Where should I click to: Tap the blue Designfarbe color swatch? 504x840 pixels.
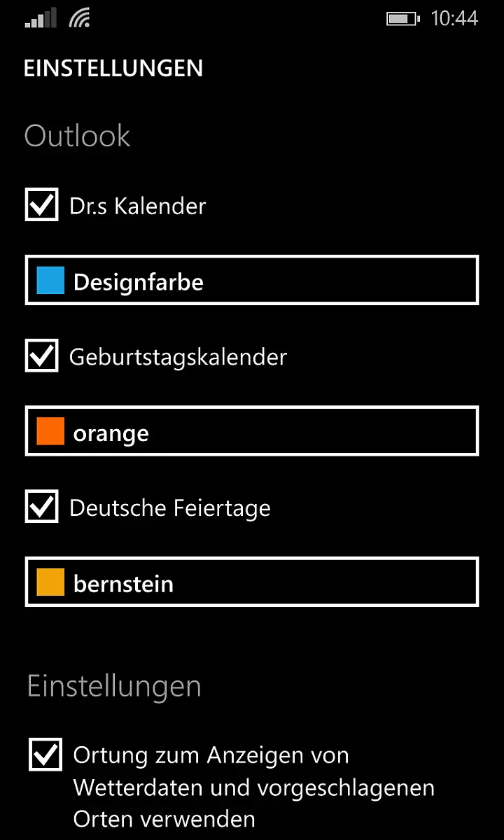coord(49,279)
